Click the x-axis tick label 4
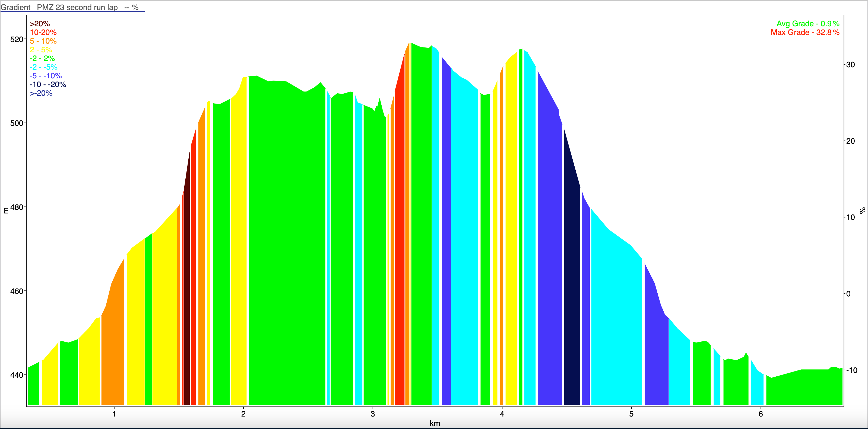The width and height of the screenshot is (868, 429). pos(502,414)
